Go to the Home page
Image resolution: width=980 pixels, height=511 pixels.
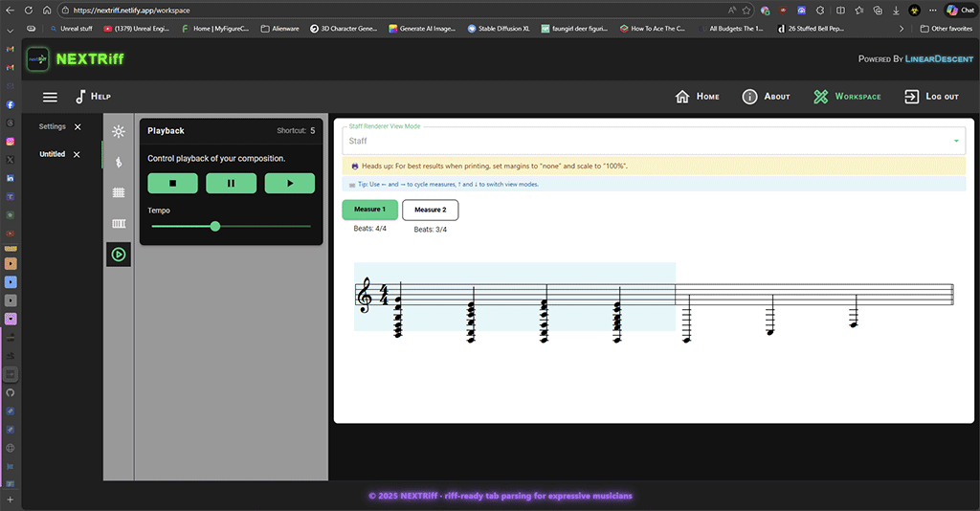(x=697, y=97)
